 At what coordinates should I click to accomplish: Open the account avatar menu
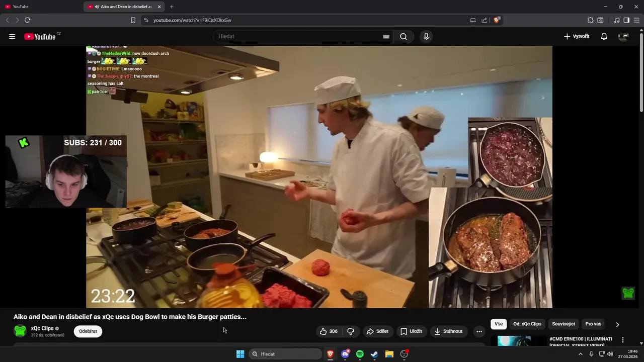pos(623,36)
